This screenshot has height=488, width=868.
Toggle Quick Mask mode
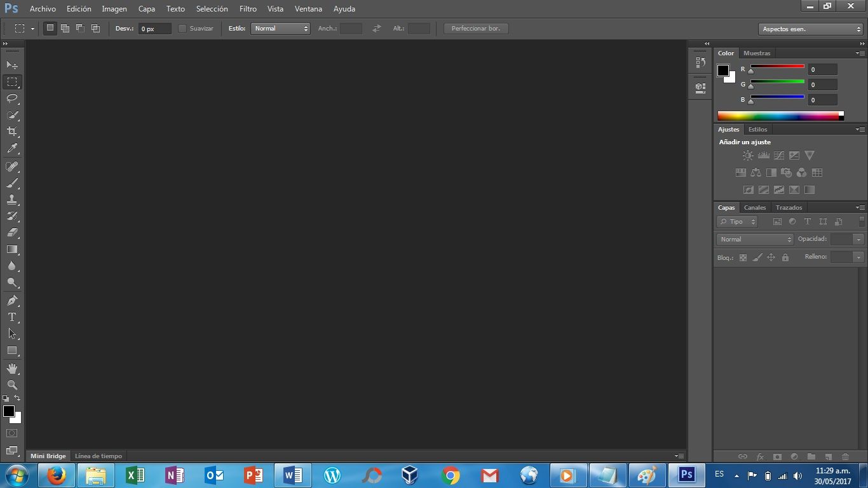point(12,433)
